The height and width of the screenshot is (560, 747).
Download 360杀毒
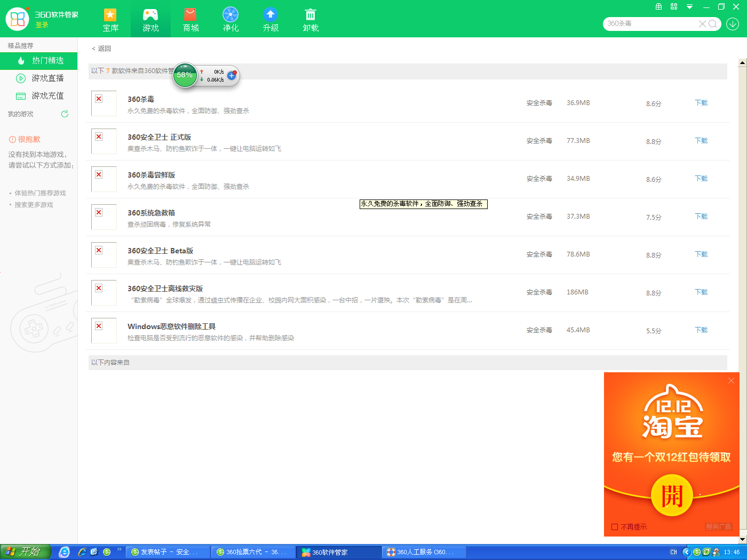701,103
